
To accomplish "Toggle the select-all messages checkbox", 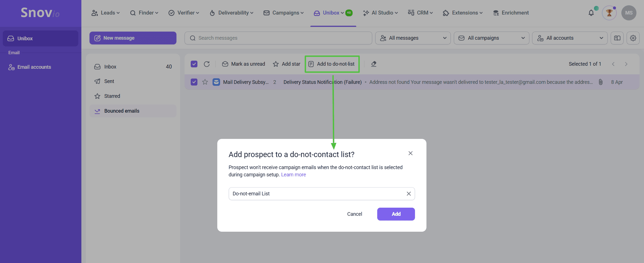I will (194, 64).
